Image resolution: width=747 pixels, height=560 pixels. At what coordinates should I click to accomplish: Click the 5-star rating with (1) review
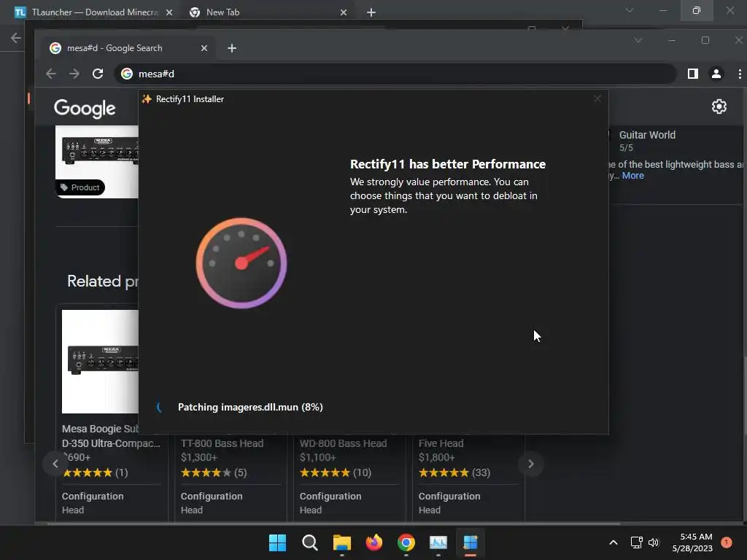pos(96,472)
